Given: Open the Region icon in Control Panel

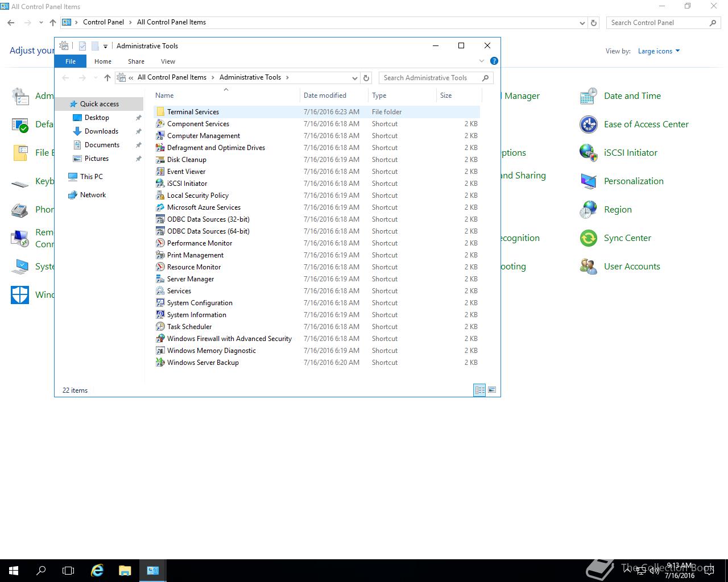Looking at the screenshot, I should (589, 210).
